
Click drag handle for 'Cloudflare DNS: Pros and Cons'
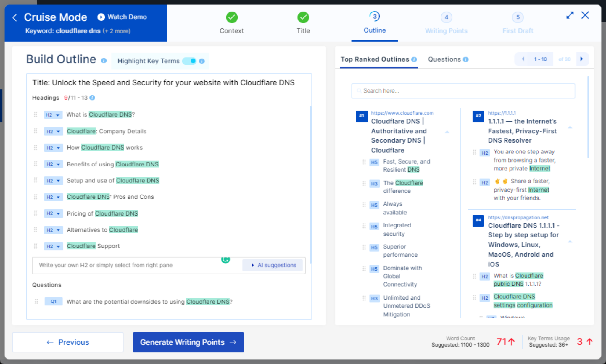(x=36, y=197)
